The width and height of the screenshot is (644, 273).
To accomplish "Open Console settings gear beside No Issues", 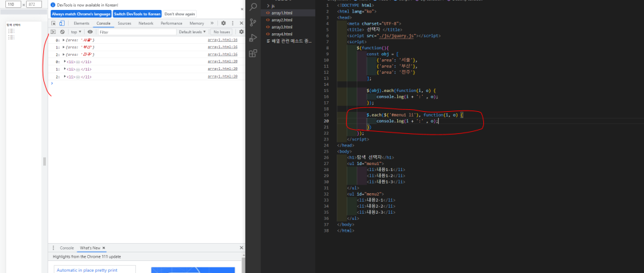I will [x=241, y=31].
